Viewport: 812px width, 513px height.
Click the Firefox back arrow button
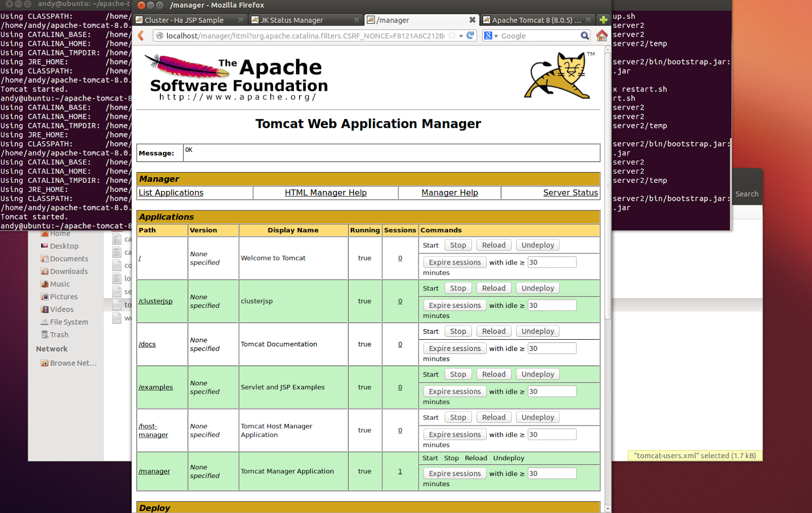click(141, 36)
